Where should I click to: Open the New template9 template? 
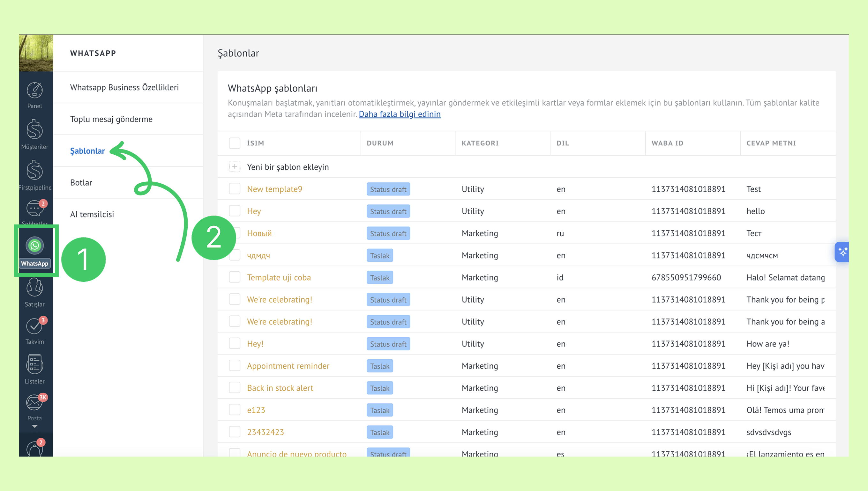click(x=275, y=189)
